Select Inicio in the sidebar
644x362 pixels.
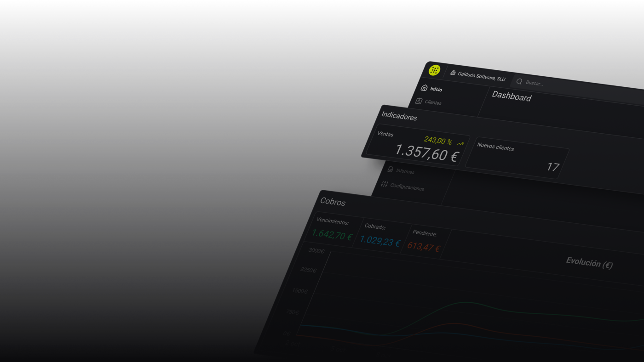coord(436,90)
